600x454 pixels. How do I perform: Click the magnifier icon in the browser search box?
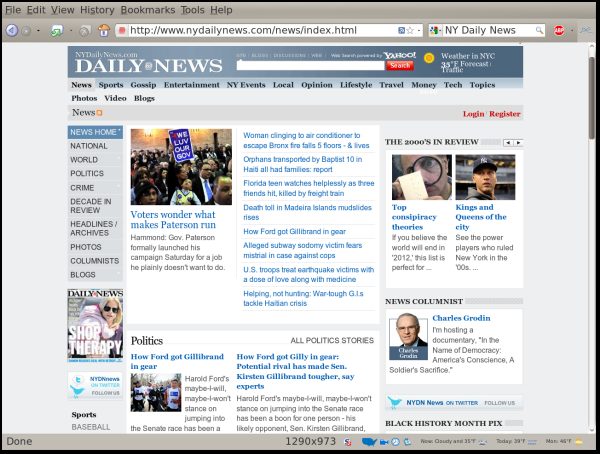(x=539, y=30)
